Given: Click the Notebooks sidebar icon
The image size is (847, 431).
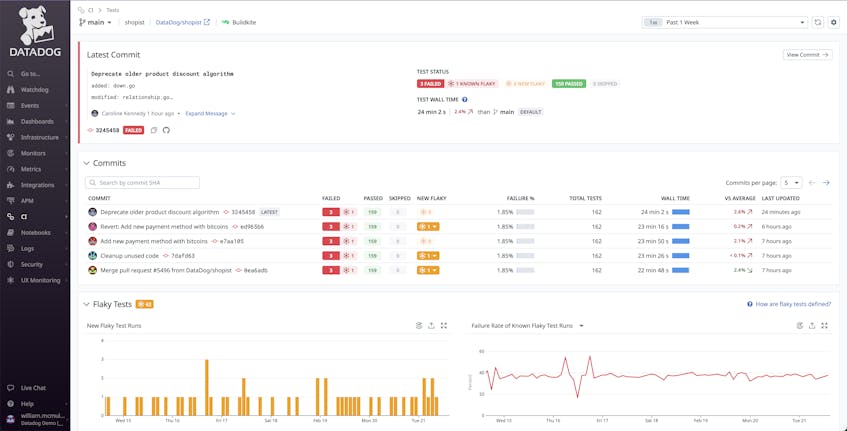Looking at the screenshot, I should click(10, 233).
